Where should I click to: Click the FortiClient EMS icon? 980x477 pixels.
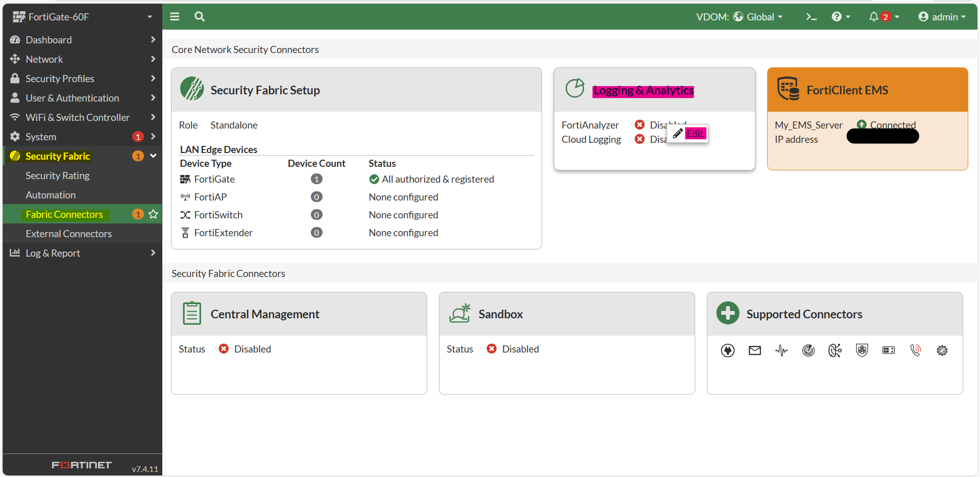[788, 89]
